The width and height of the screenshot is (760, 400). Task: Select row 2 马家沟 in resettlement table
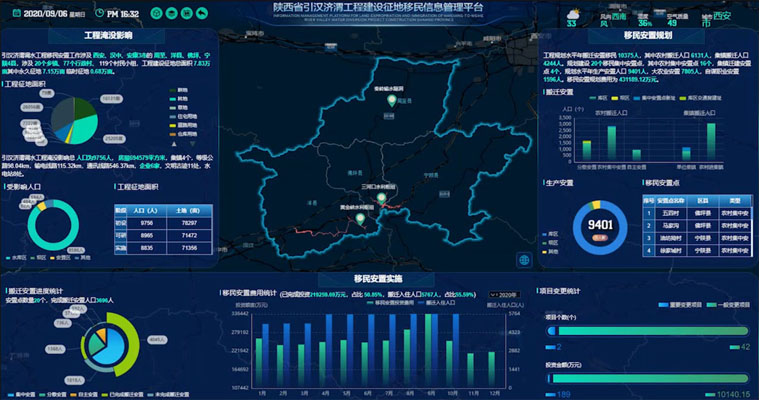pos(697,225)
